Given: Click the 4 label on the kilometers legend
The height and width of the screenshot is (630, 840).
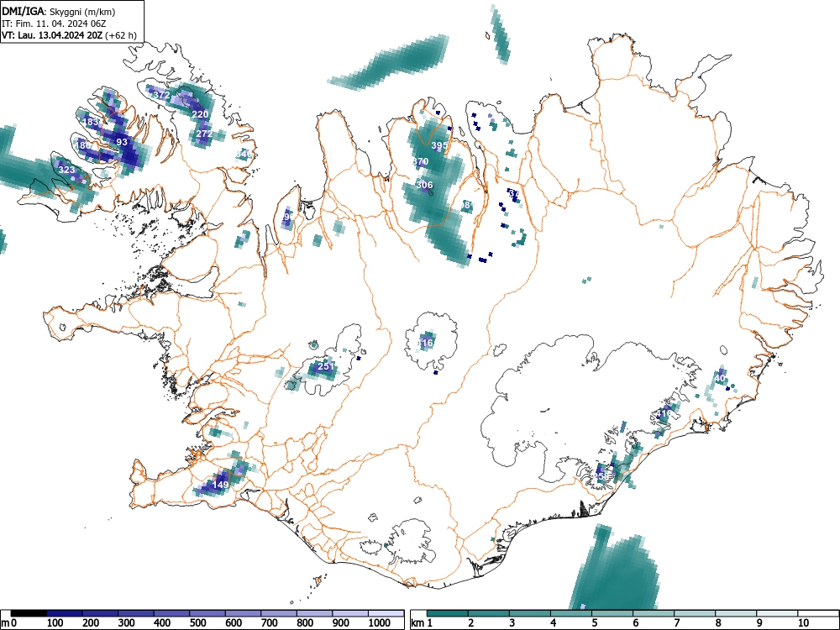Looking at the screenshot, I should pos(553,623).
